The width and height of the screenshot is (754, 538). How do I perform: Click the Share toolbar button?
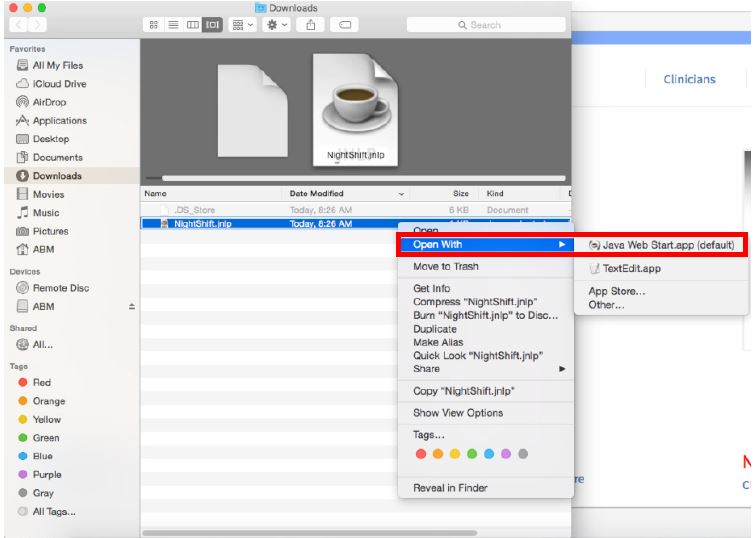311,25
